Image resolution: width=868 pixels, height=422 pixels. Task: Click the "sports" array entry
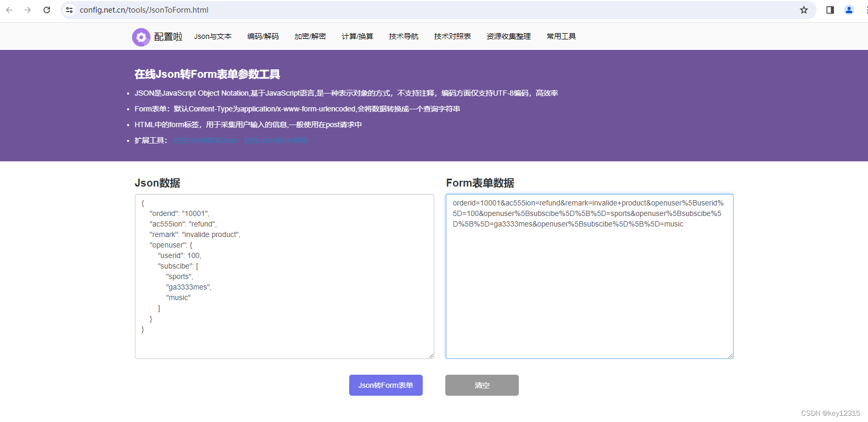coord(180,276)
